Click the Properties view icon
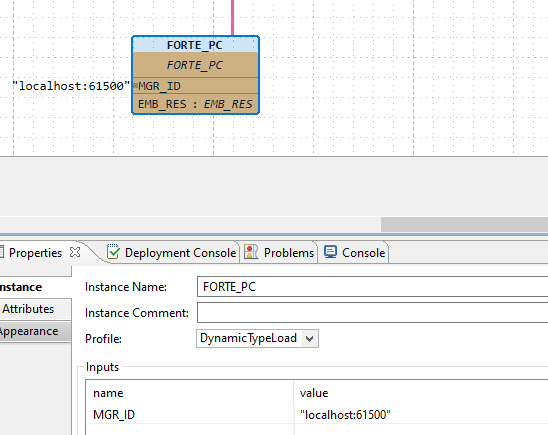This screenshot has height=435, width=548. pyautogui.click(x=1, y=252)
